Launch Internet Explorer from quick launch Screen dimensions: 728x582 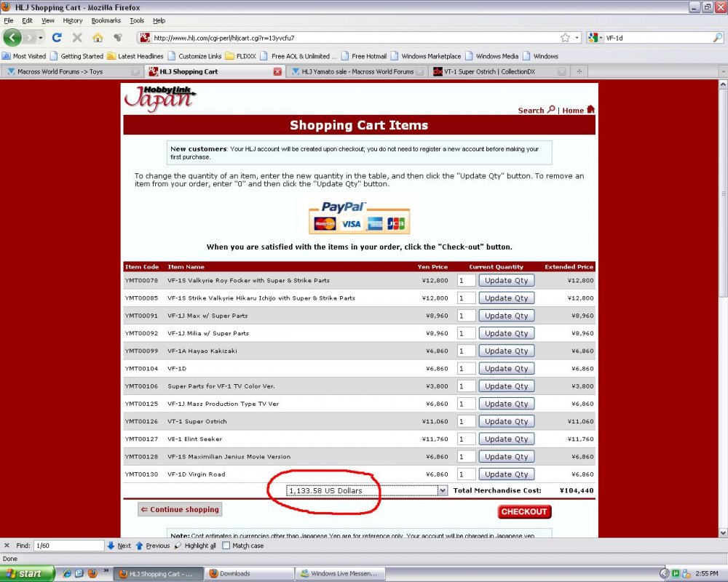coord(67,574)
